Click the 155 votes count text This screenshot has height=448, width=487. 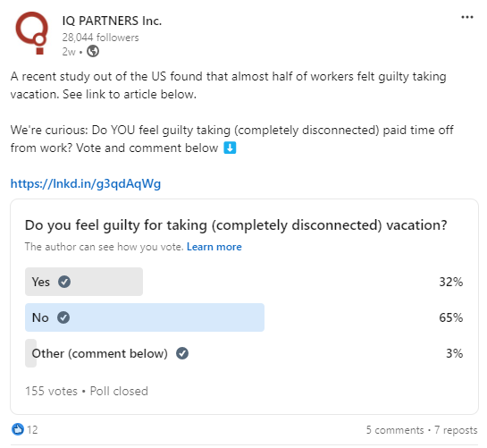[x=51, y=391]
